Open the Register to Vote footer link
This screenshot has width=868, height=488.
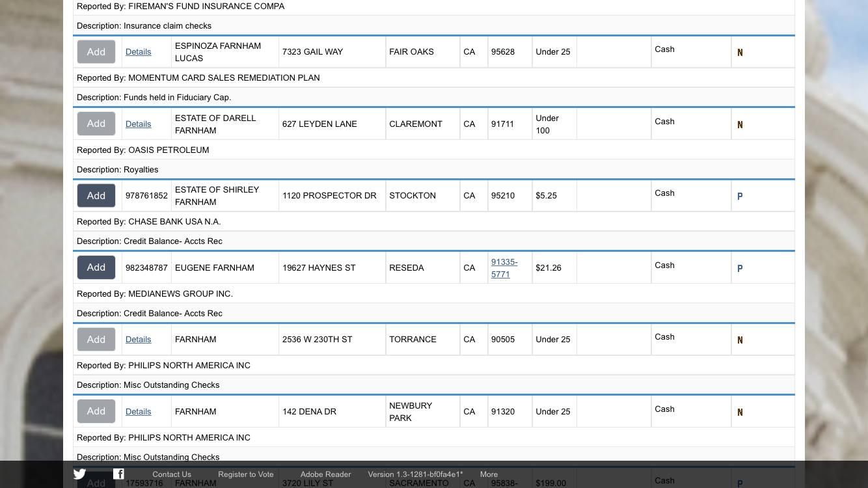pyautogui.click(x=246, y=474)
